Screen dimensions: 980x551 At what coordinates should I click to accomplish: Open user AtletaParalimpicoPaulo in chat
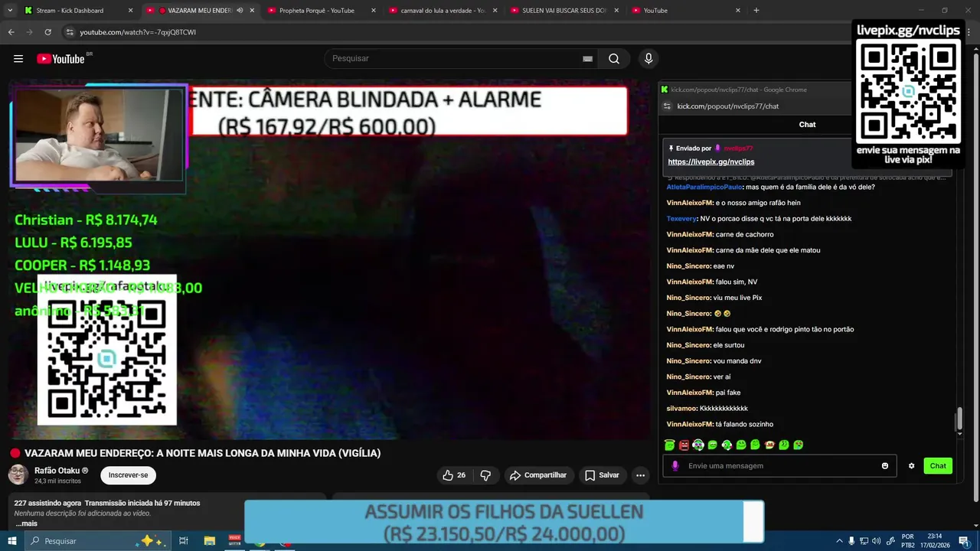(704, 187)
